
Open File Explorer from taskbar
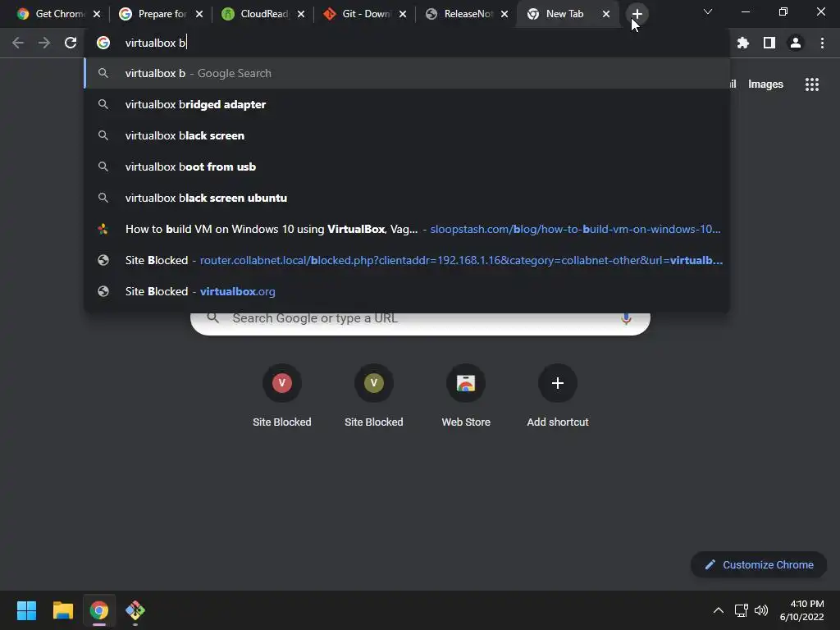pyautogui.click(x=62, y=610)
